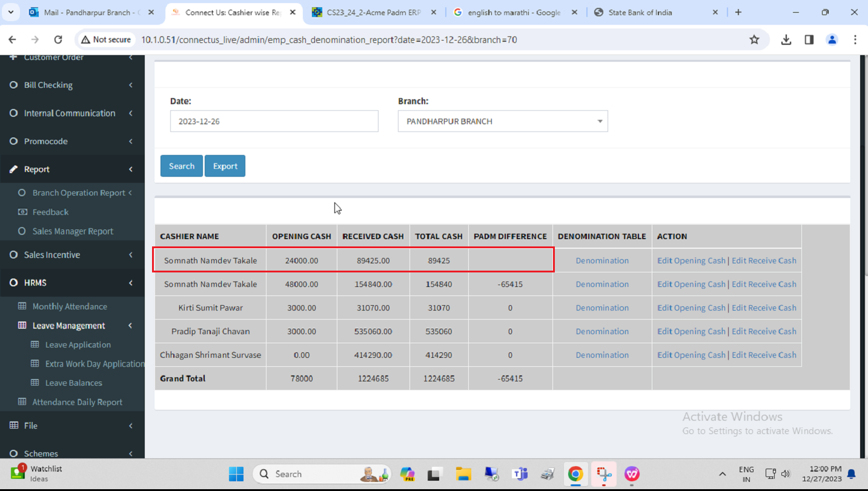Open the Watchlist widget in the taskbar
Image resolution: width=868 pixels, height=491 pixels.
click(x=36, y=473)
